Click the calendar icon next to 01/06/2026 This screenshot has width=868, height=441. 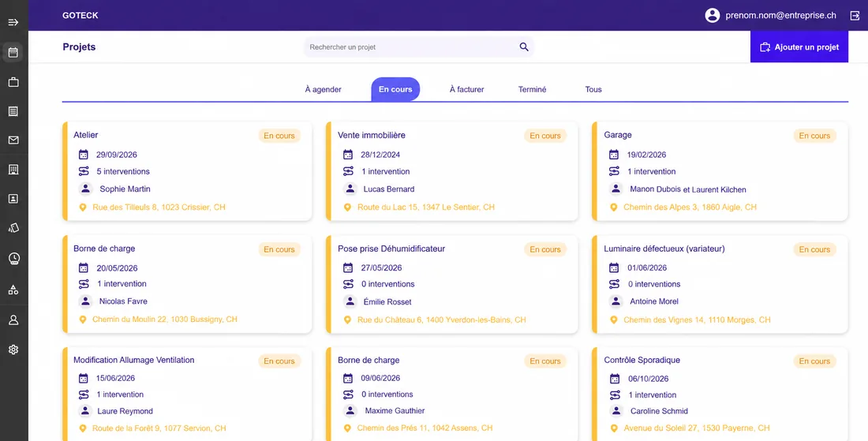coord(614,267)
